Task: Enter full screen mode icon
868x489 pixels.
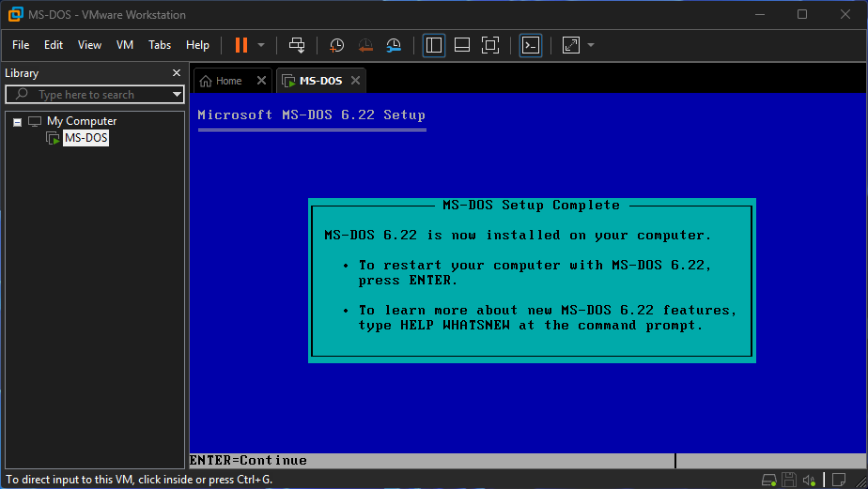Action: [x=489, y=45]
